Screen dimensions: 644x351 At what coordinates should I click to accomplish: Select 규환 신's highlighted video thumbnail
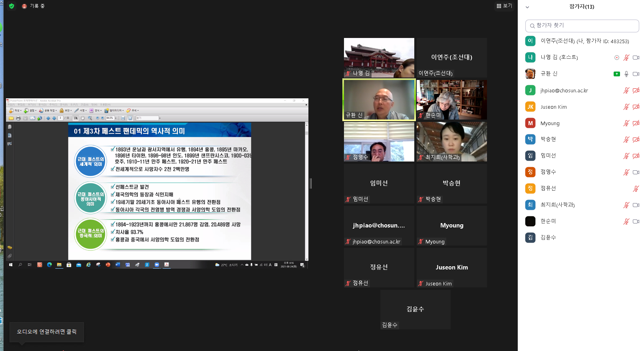pos(379,100)
